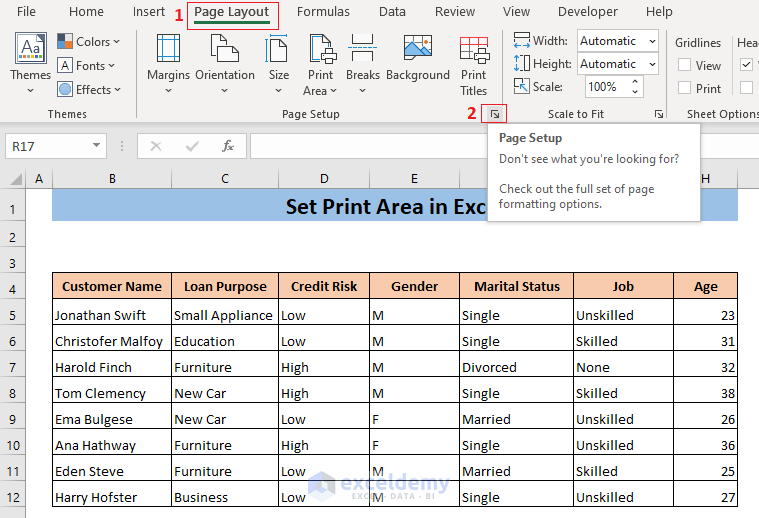Open the Themes gallery

(x=30, y=60)
